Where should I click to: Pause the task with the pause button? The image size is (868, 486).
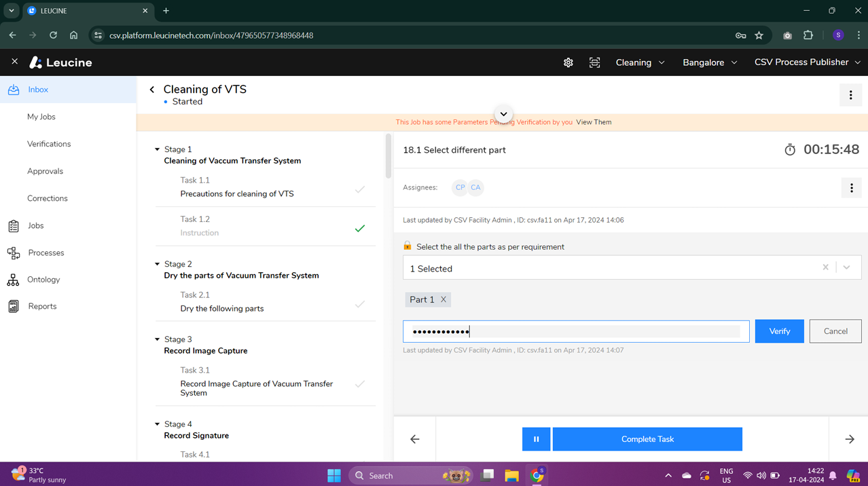536,439
